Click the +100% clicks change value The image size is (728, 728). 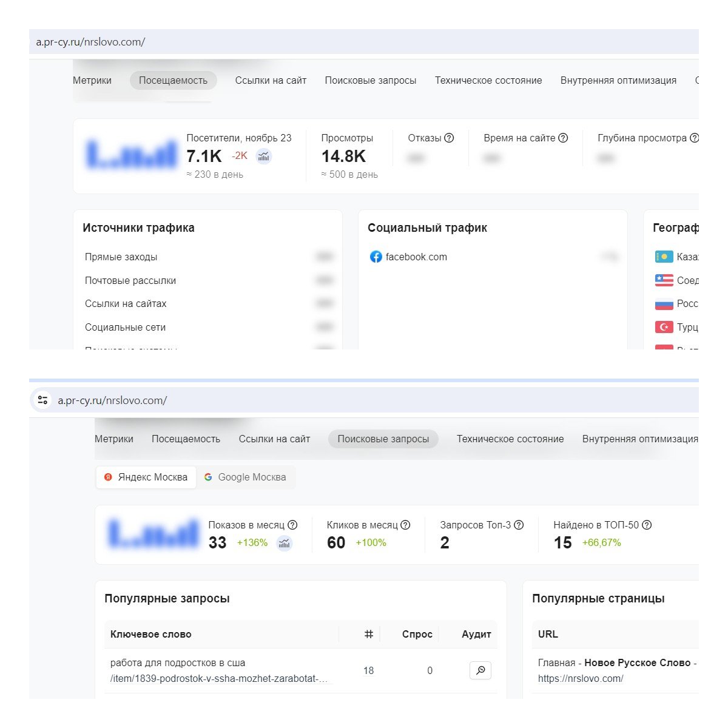coord(371,543)
